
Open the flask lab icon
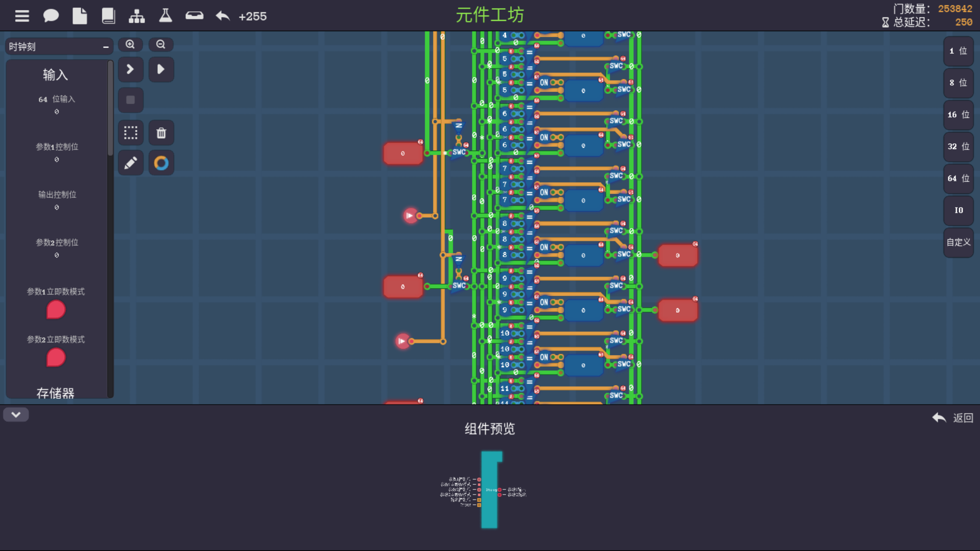pyautogui.click(x=165, y=16)
